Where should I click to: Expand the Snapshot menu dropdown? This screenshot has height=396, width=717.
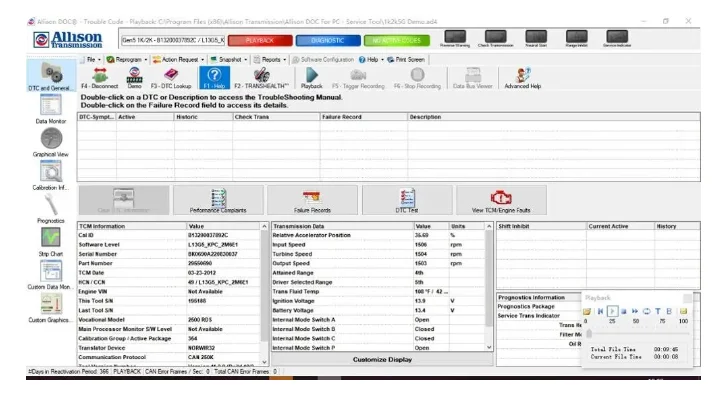228,59
